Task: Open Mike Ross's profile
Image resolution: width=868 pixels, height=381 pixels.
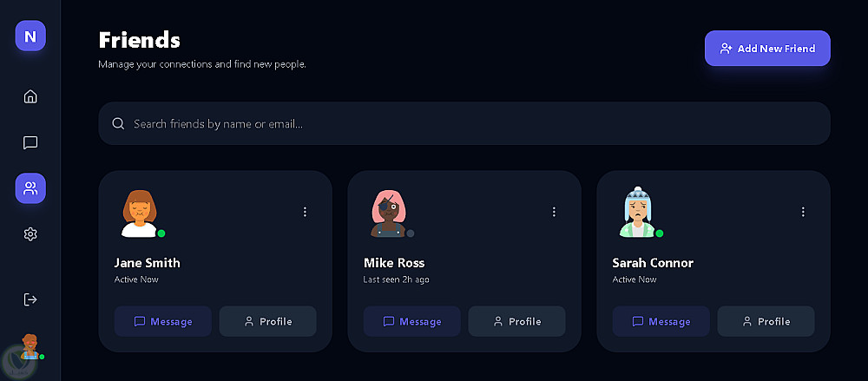Action: point(516,321)
